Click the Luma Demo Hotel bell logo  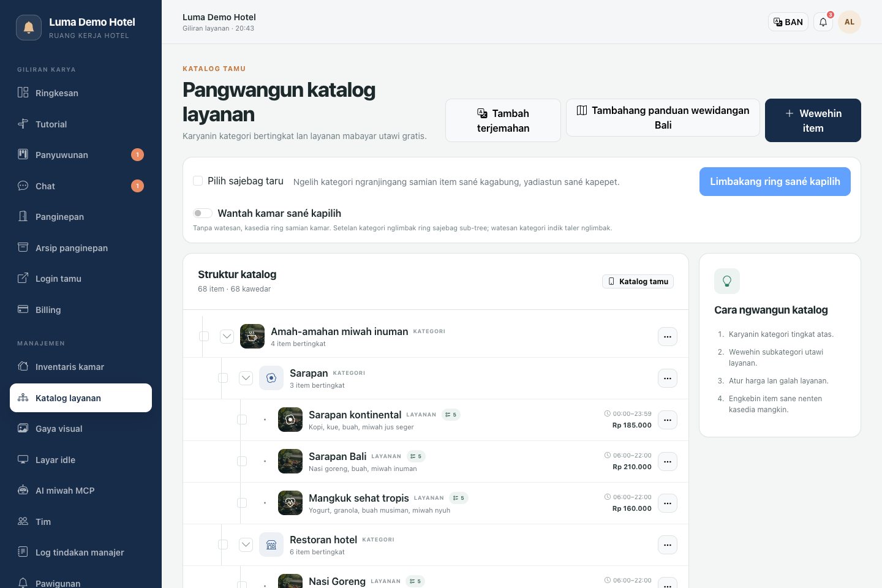[x=29, y=28]
